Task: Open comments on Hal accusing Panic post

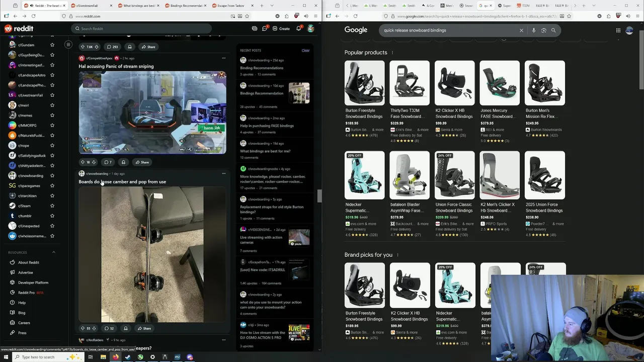Action: (108, 162)
